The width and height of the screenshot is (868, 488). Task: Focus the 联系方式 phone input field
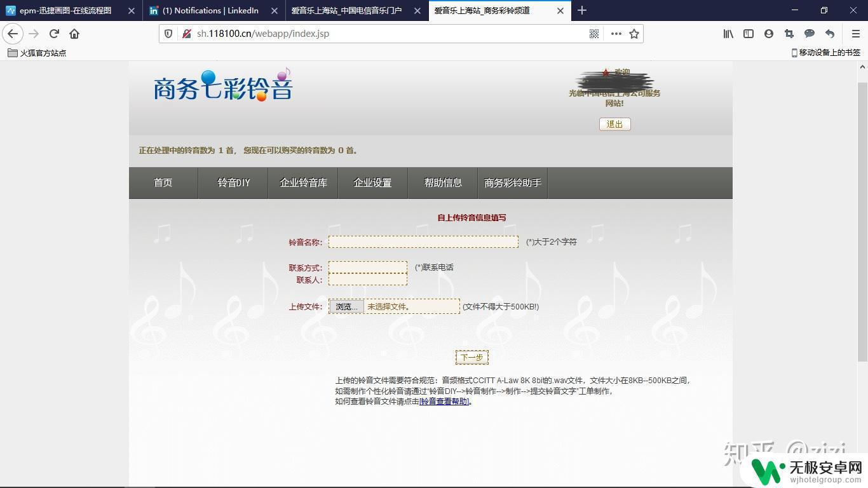368,268
